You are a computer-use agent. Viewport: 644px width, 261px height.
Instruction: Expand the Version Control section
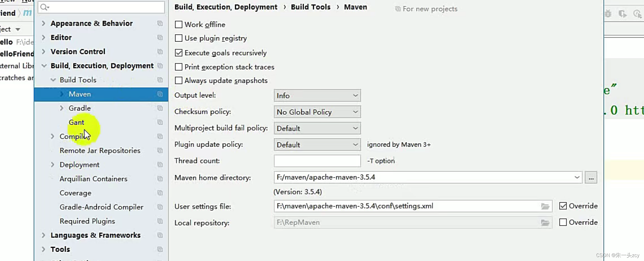(x=43, y=52)
